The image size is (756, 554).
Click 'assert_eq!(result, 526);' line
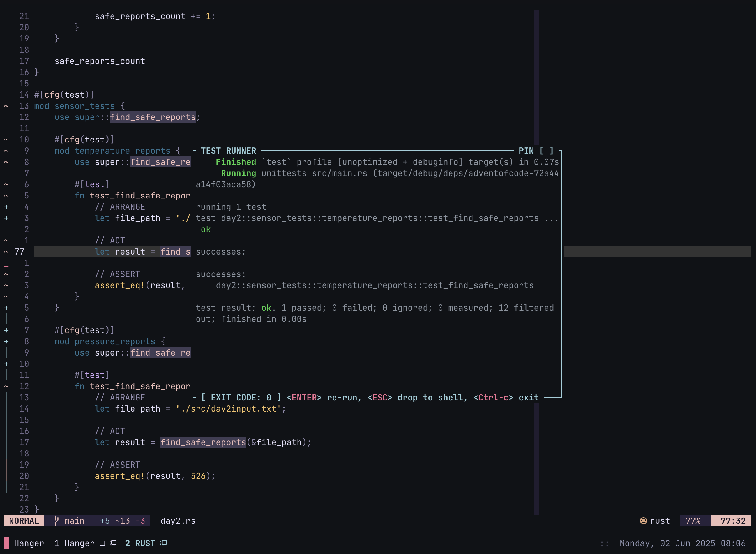(x=155, y=476)
